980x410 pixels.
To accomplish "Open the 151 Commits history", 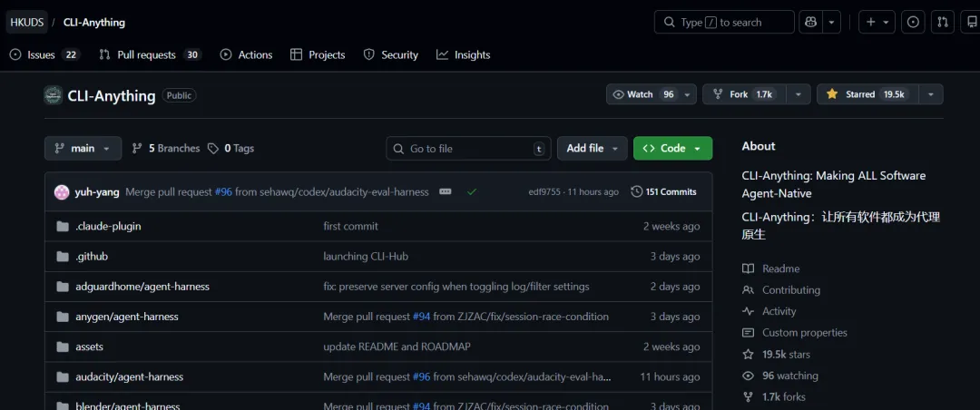I will tap(663, 192).
